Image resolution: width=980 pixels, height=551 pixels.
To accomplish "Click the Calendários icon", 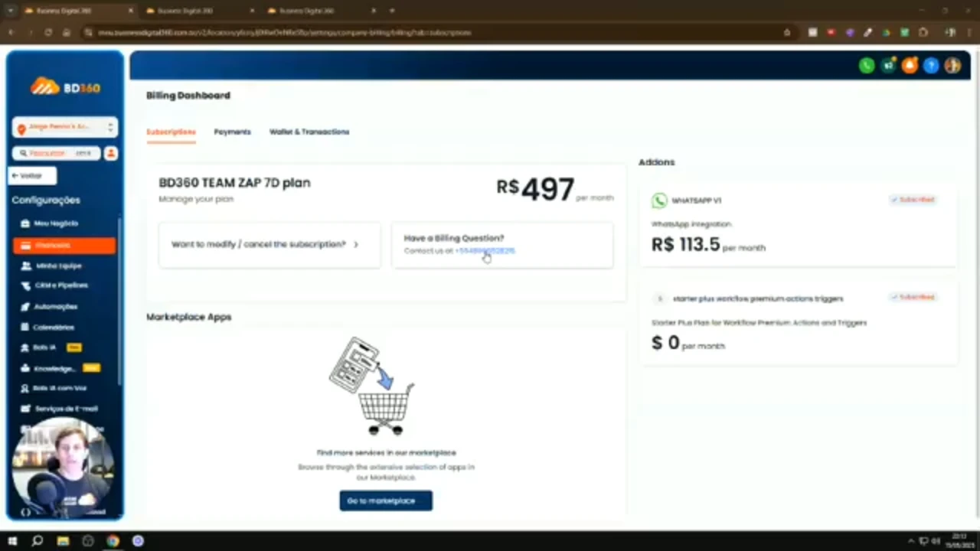I will [x=26, y=327].
